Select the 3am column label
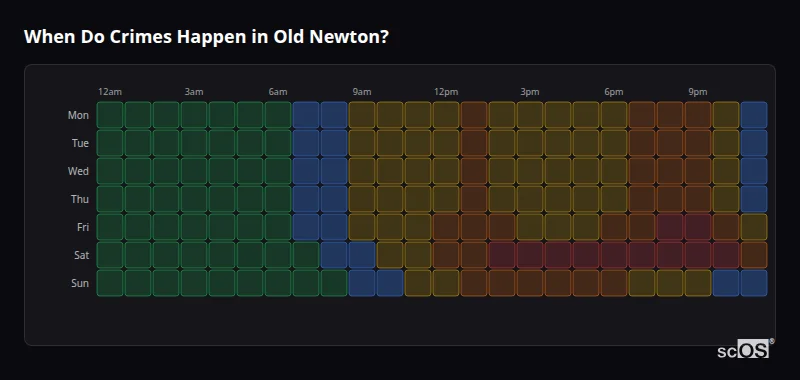The width and height of the screenshot is (800, 380). (194, 92)
